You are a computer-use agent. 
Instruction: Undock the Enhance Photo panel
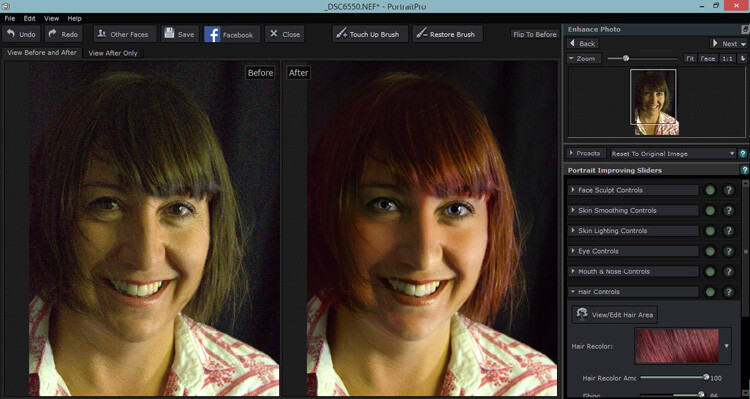[x=745, y=29]
